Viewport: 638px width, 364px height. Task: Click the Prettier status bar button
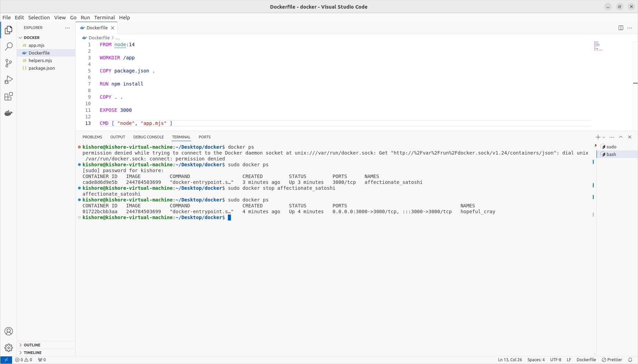pyautogui.click(x=612, y=360)
